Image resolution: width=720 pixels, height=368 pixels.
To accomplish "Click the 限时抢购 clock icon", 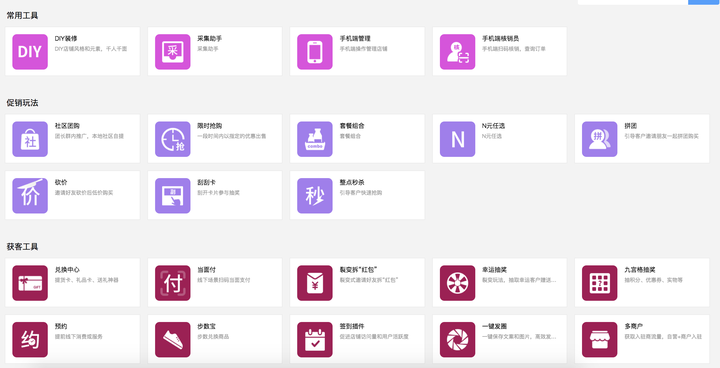I will coord(173,139).
